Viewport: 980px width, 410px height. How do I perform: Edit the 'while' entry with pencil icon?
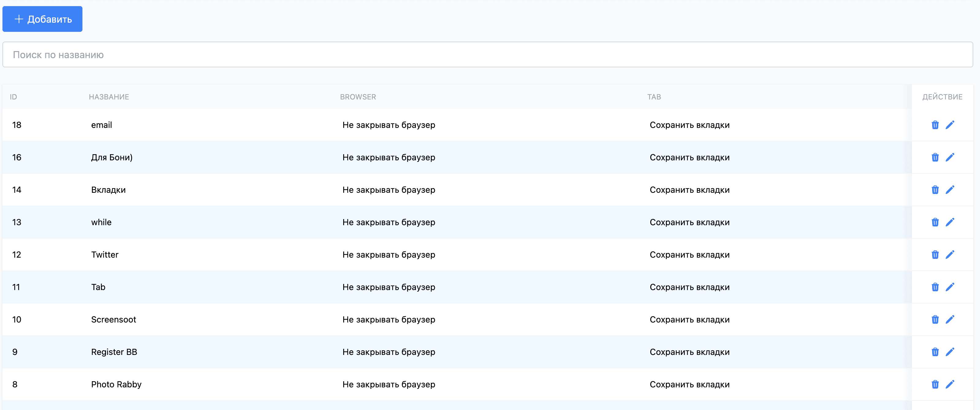pyautogui.click(x=950, y=222)
